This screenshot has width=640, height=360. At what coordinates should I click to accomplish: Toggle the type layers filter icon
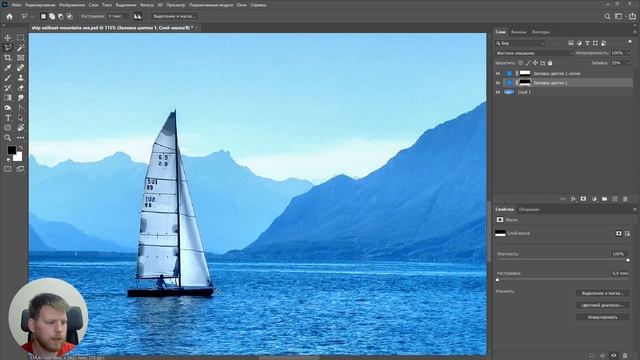(587, 43)
